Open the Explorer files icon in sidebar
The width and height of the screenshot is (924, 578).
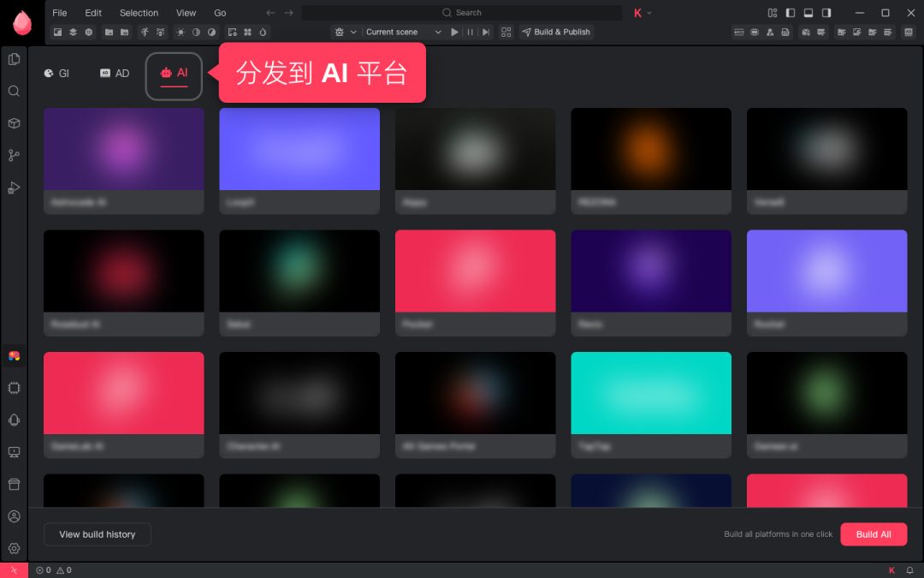click(x=15, y=59)
